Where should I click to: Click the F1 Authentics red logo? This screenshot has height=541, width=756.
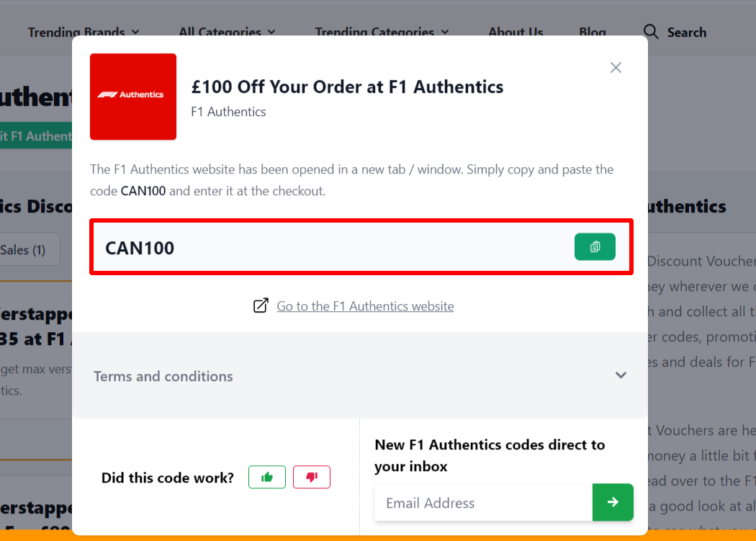point(133,97)
